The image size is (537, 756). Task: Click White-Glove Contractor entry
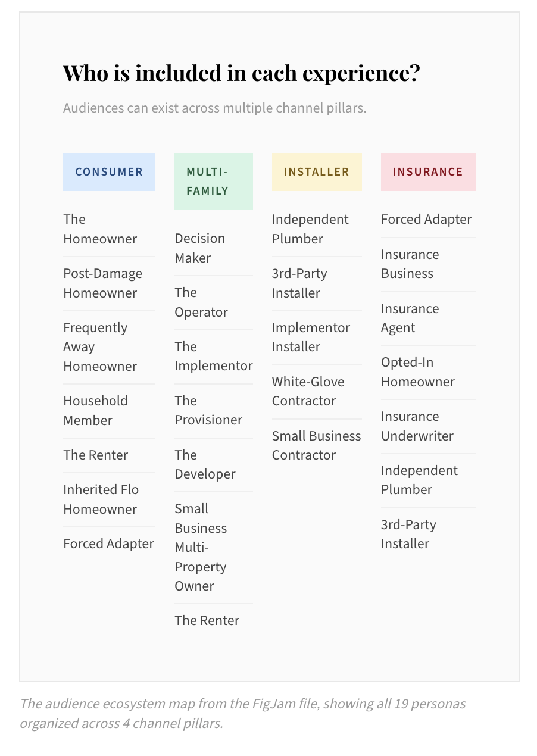(308, 391)
